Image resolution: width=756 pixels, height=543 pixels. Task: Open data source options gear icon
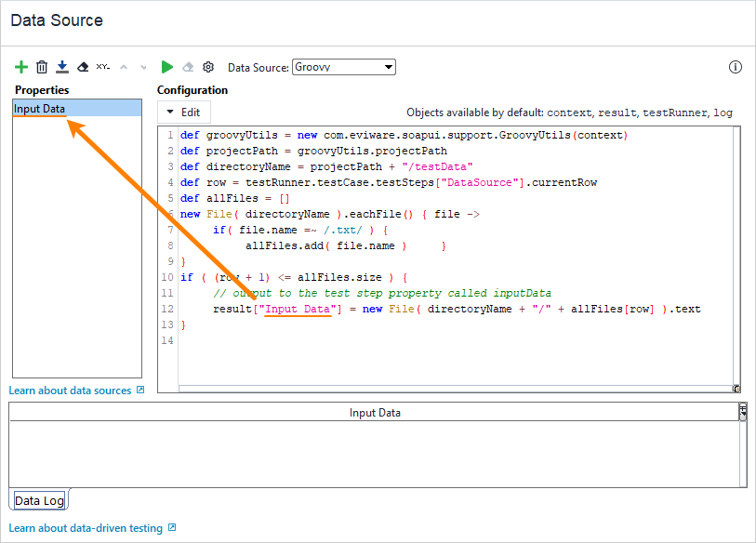[x=208, y=67]
